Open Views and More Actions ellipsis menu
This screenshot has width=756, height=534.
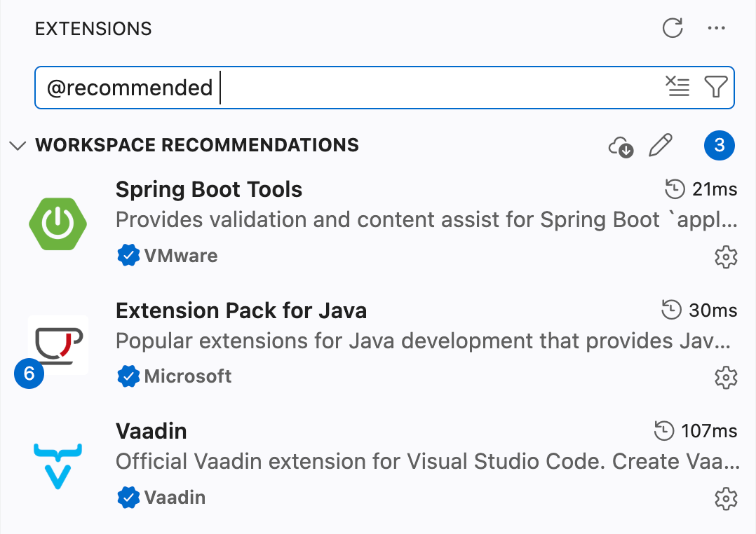click(x=717, y=28)
